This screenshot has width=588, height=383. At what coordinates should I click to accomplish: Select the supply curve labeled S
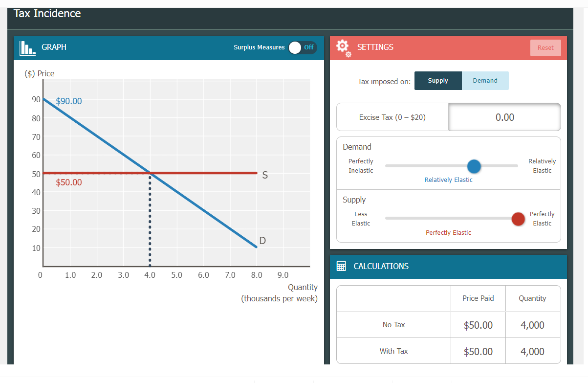pyautogui.click(x=220, y=173)
